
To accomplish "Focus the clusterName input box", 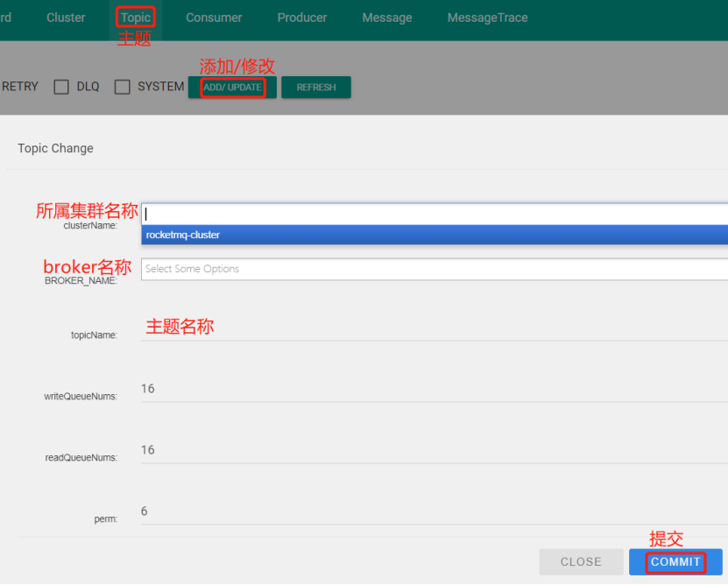I will [435, 214].
